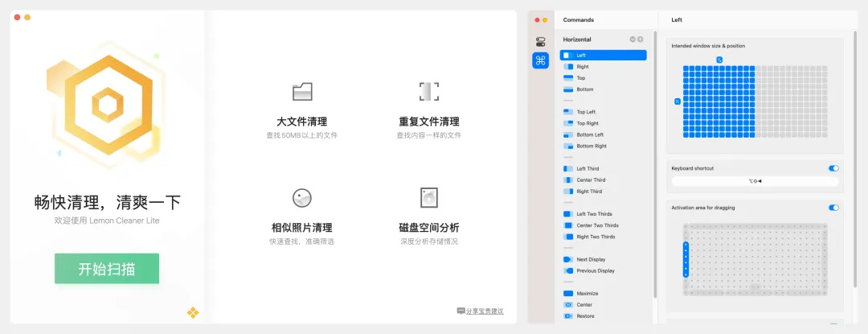The width and height of the screenshot is (868, 334).
Task: Click the Intended window size & position label
Action: click(708, 46)
